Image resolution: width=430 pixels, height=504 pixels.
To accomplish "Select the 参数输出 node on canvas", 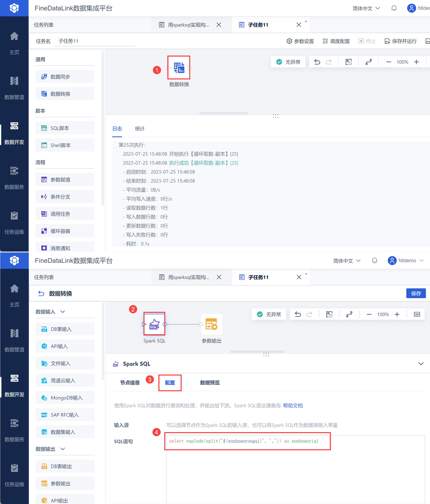I will coord(211,324).
